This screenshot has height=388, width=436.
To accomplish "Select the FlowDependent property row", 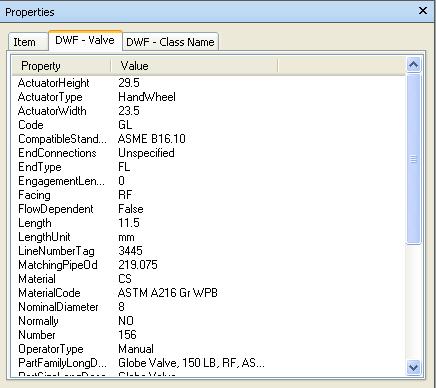I will 209,209.
